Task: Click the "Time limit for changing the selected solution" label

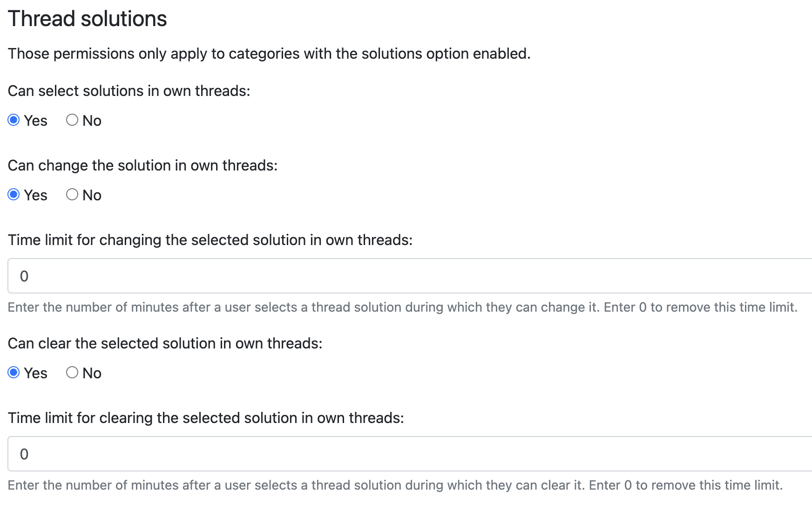Action: tap(210, 240)
